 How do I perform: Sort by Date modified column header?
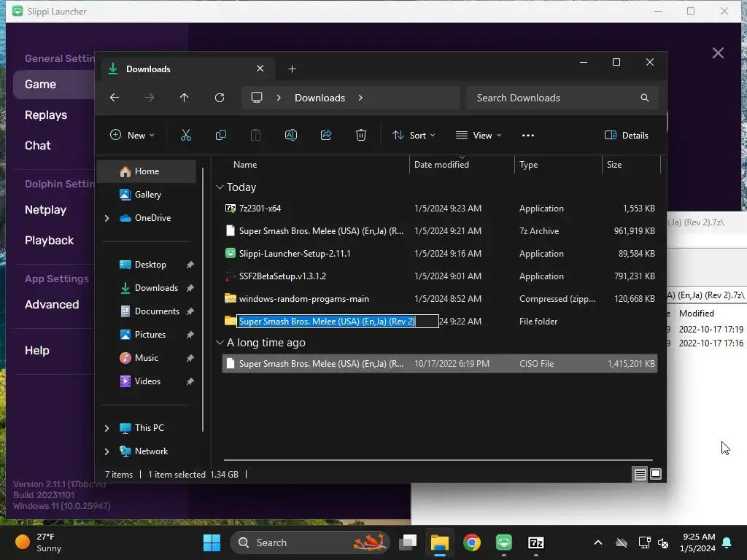pos(441,165)
